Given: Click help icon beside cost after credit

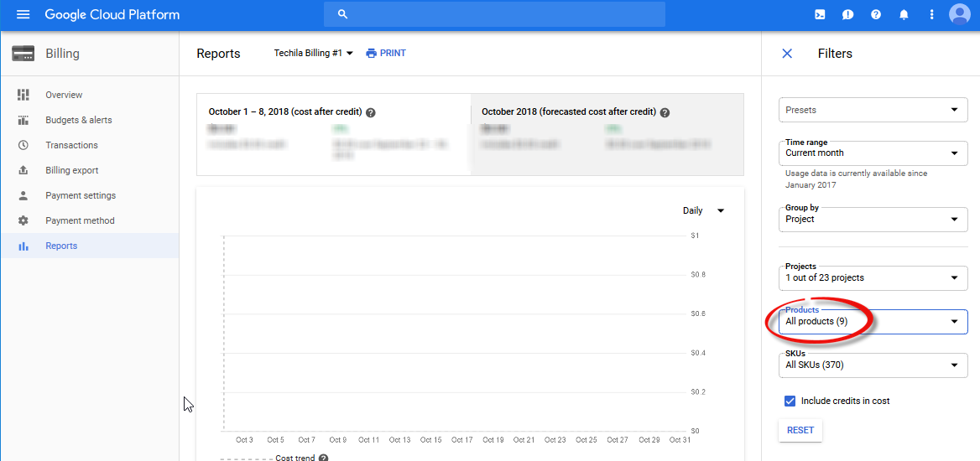Looking at the screenshot, I should click(371, 112).
